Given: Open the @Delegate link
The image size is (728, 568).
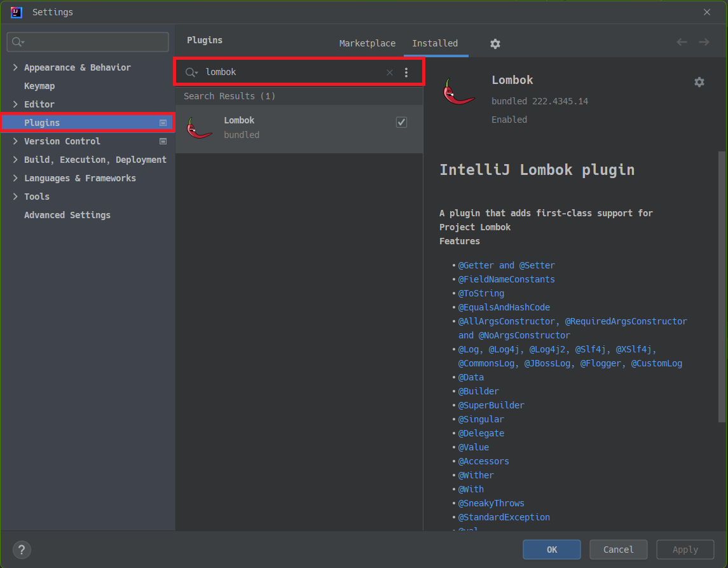Looking at the screenshot, I should 481,433.
